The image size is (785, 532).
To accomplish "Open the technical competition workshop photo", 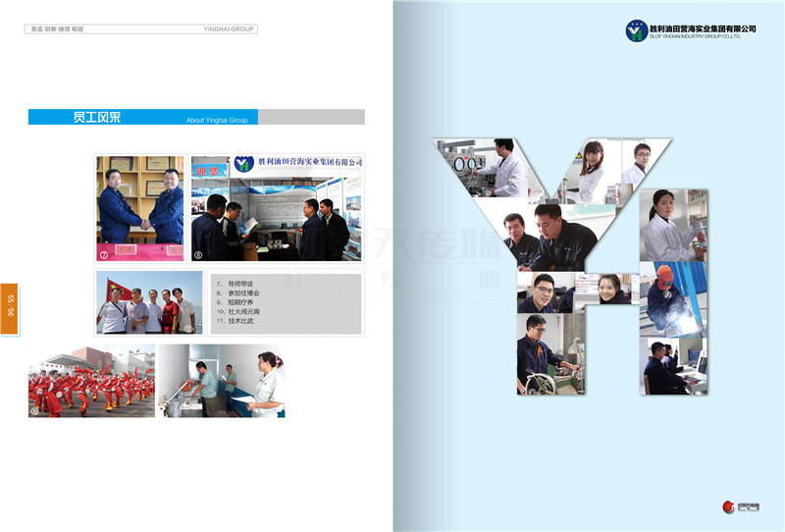I will pos(223,381).
